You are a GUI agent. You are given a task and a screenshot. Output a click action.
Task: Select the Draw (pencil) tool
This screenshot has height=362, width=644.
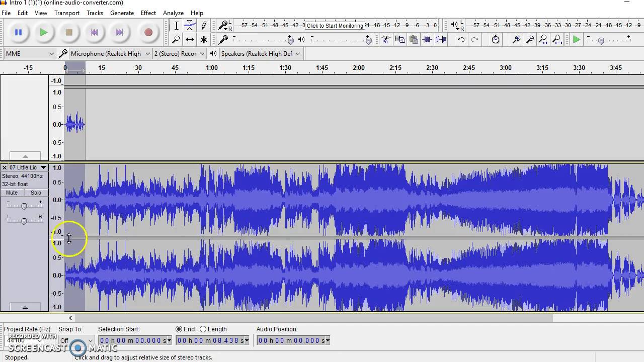coord(204,26)
